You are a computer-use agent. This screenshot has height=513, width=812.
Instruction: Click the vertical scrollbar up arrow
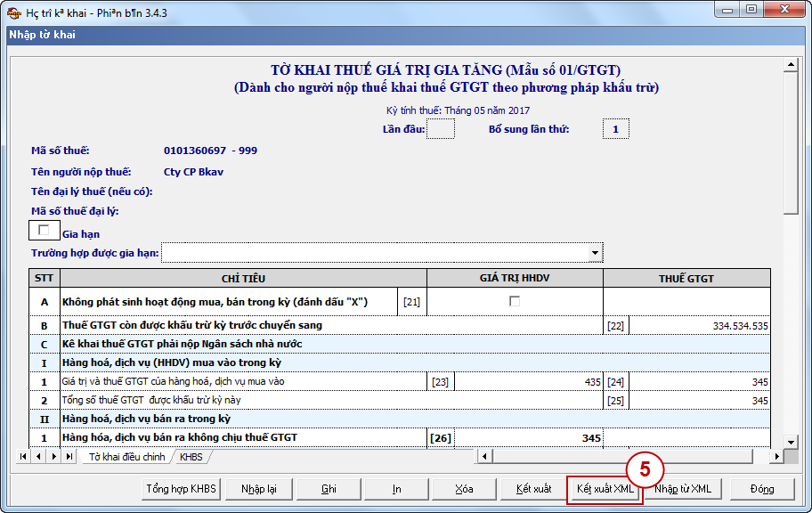click(790, 65)
